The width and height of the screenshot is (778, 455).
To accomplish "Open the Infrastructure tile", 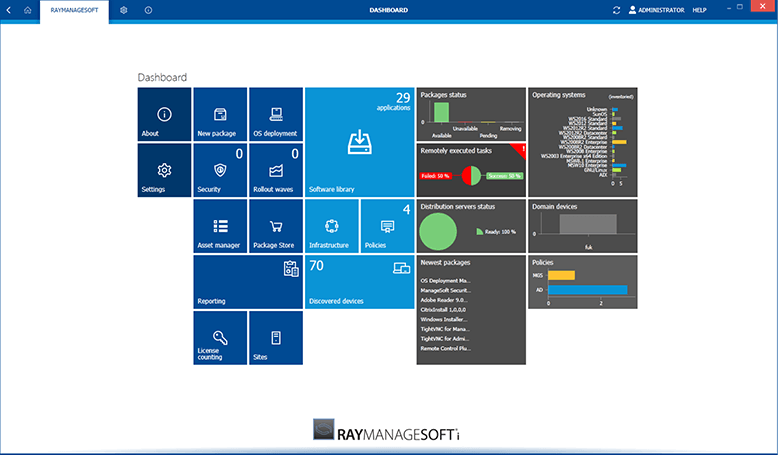I will [332, 226].
